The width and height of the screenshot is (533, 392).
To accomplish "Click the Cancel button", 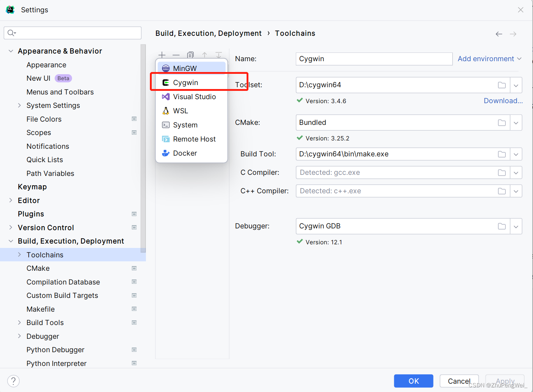I will point(459,381).
